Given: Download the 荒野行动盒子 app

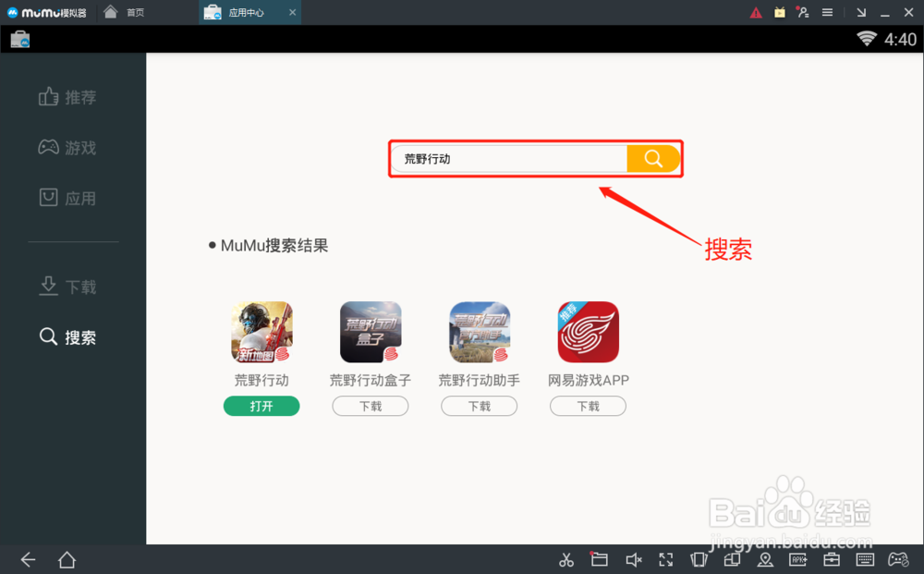Looking at the screenshot, I should [371, 406].
